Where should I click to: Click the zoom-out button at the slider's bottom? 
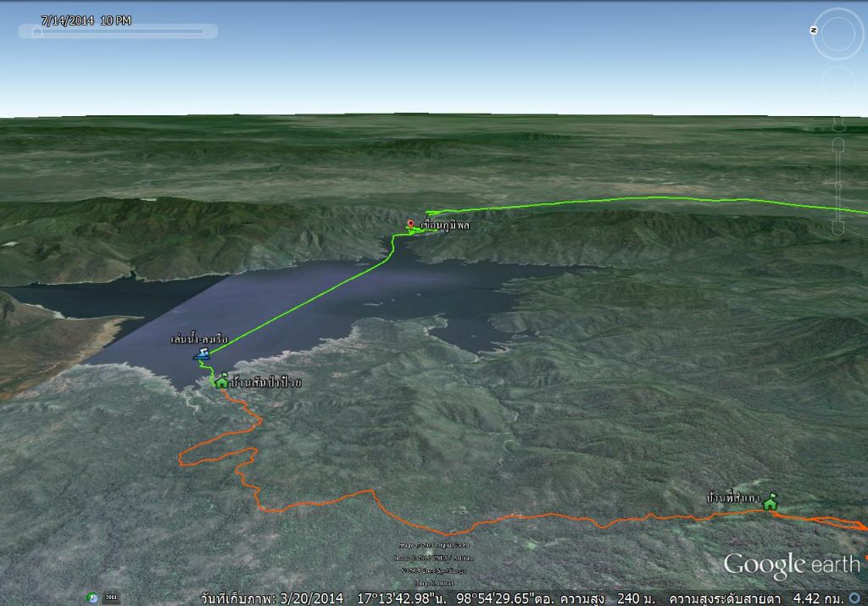(838, 229)
